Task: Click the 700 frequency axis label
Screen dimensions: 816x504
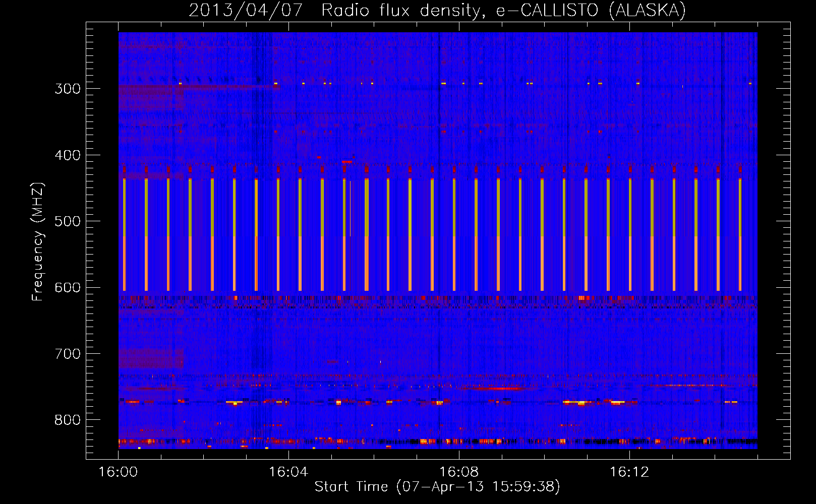Action: tap(68, 354)
